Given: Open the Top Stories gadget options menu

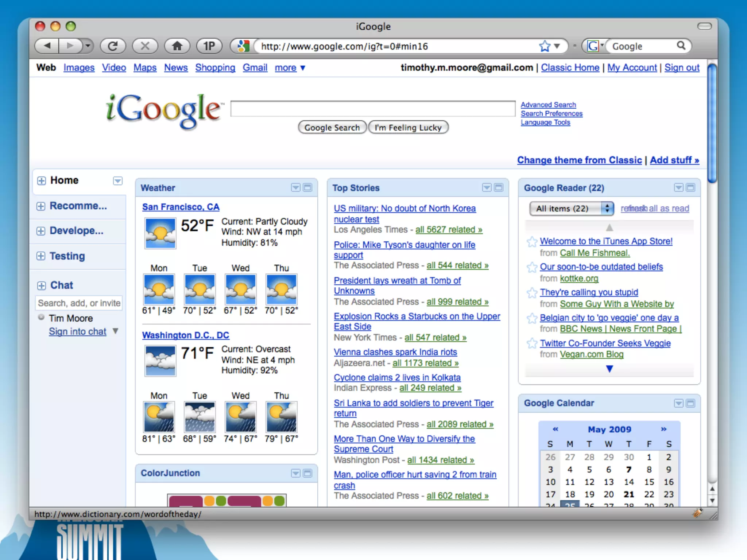Looking at the screenshot, I should (x=487, y=187).
